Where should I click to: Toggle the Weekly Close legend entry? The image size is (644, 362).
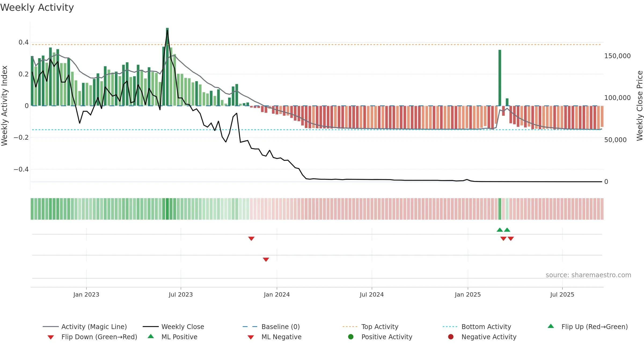173,327
